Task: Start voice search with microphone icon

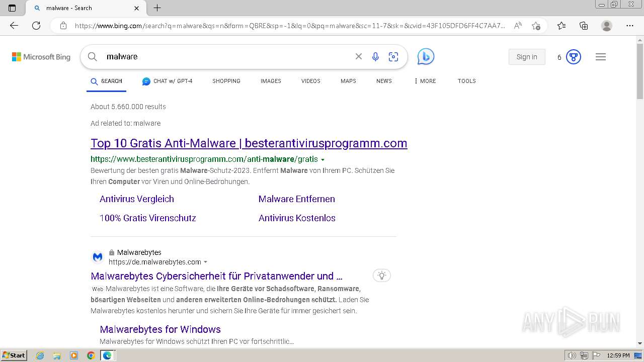Action: click(x=375, y=57)
